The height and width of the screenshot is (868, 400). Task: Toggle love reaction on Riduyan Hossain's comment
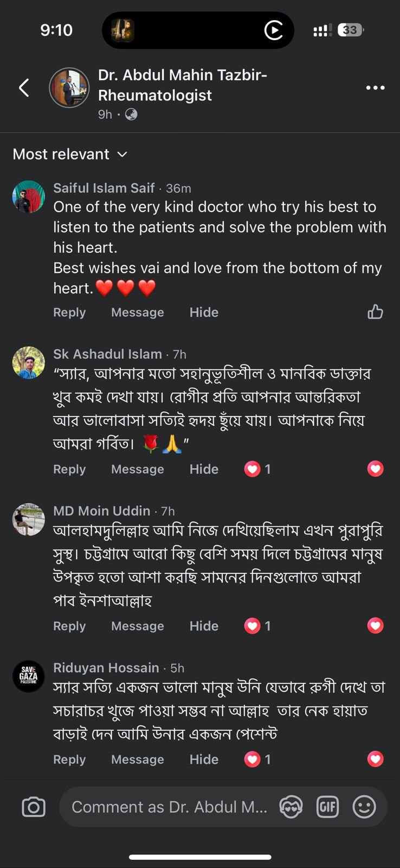point(375,759)
